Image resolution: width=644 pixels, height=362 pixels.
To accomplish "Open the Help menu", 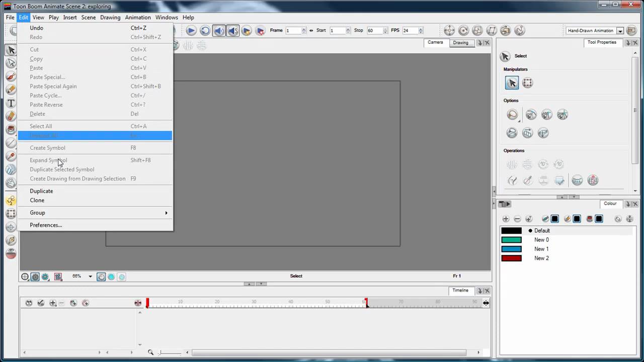I will [x=188, y=17].
